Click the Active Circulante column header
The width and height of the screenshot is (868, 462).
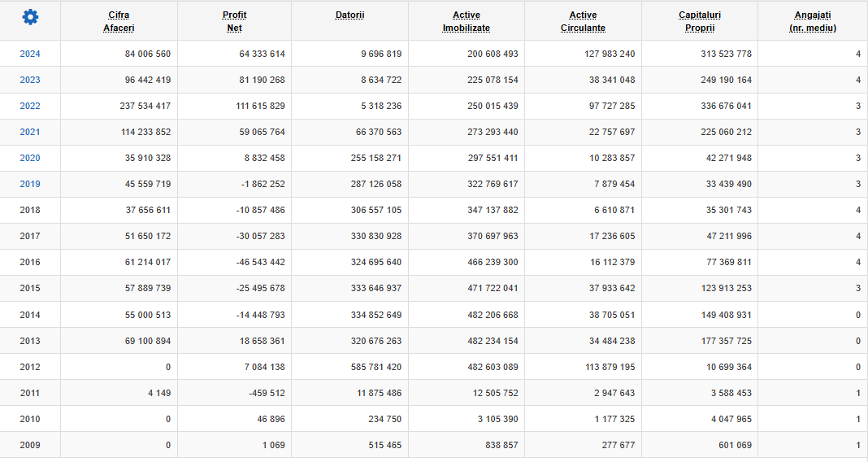click(x=583, y=21)
